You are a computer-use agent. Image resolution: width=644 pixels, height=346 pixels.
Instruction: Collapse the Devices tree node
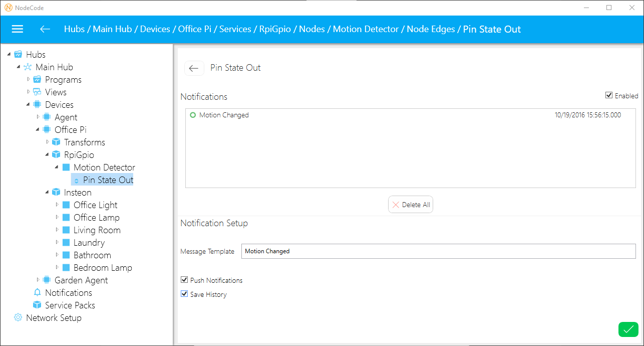28,105
